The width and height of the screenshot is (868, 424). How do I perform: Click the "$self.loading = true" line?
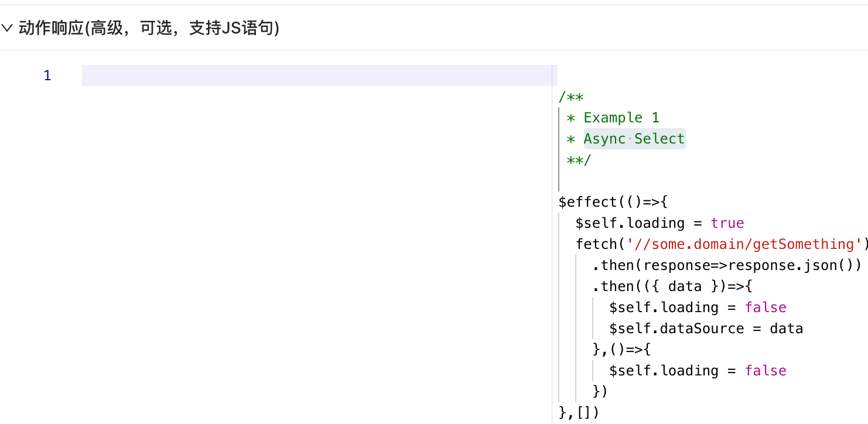[659, 223]
